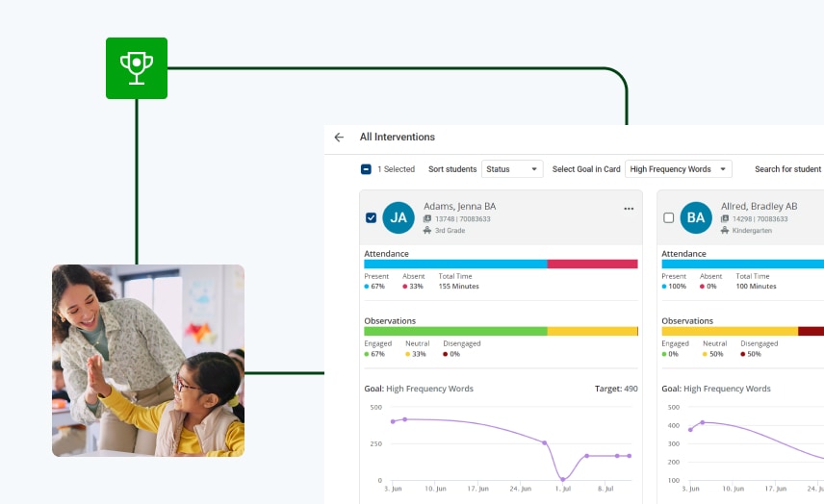The height and width of the screenshot is (504, 824).
Task: Click the BA avatar for Bradley Allred
Action: pyautogui.click(x=696, y=217)
